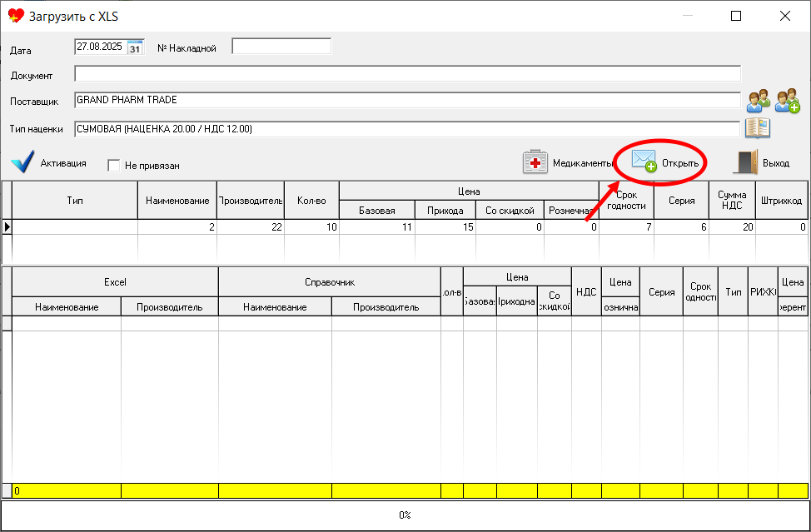The height and width of the screenshot is (532, 811).
Task: Click the Справочник group header in lower grid
Action: point(330,281)
